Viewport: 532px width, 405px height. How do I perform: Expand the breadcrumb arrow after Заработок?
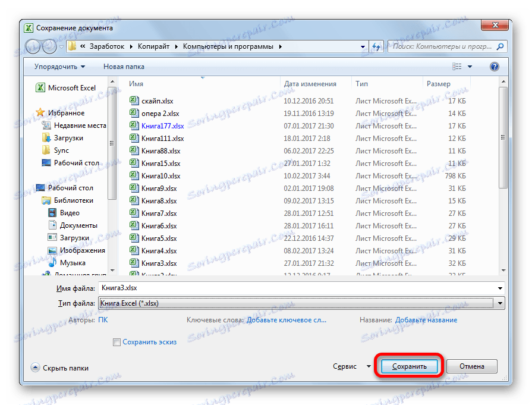[131, 46]
